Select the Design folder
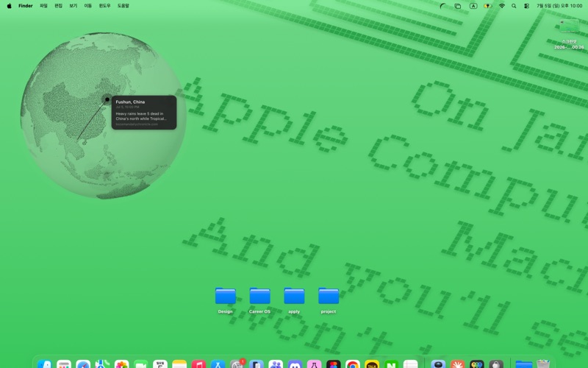588x368 pixels. pyautogui.click(x=226, y=296)
